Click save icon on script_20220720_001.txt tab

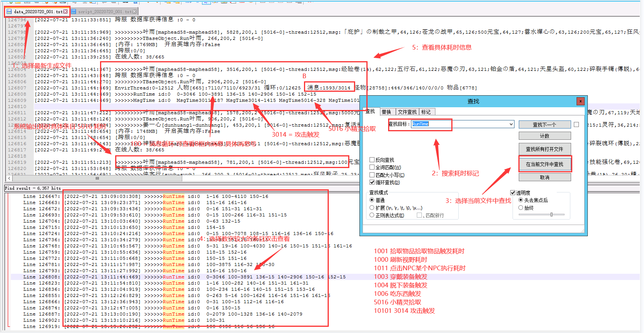pyautogui.click(x=73, y=12)
